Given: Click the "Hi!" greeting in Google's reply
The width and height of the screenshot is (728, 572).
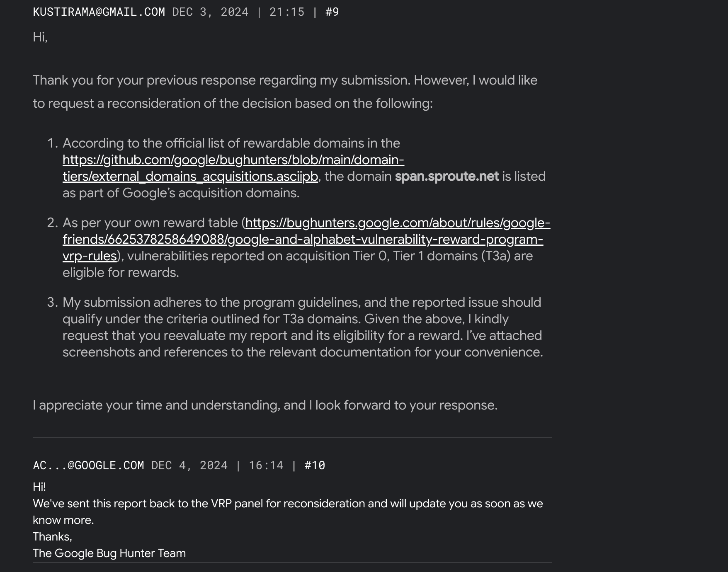Looking at the screenshot, I should click(x=39, y=487).
